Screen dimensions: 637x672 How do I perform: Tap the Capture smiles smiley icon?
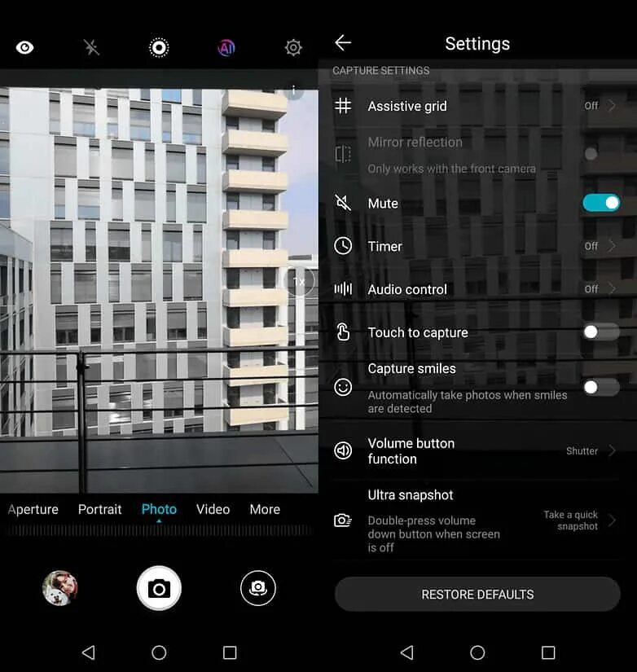click(343, 388)
